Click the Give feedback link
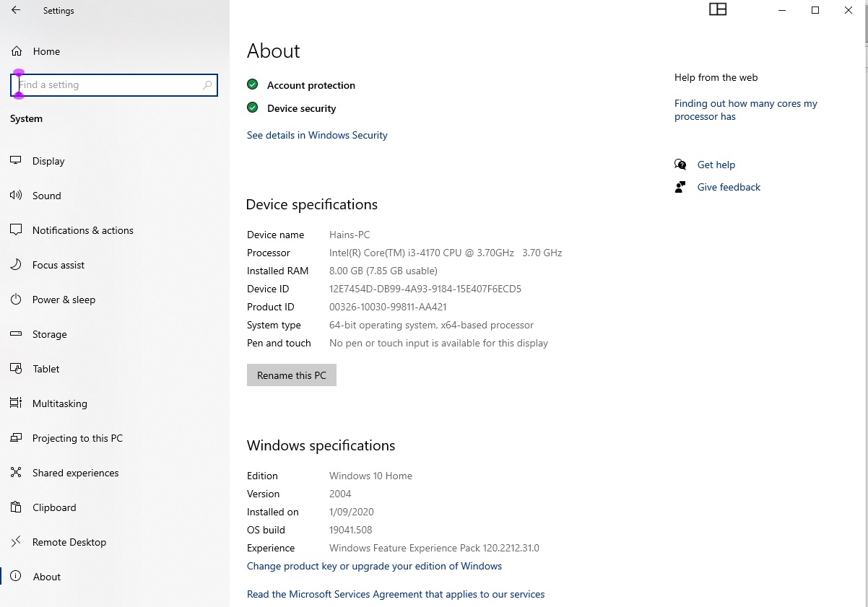The width and height of the screenshot is (868, 607). [x=729, y=187]
